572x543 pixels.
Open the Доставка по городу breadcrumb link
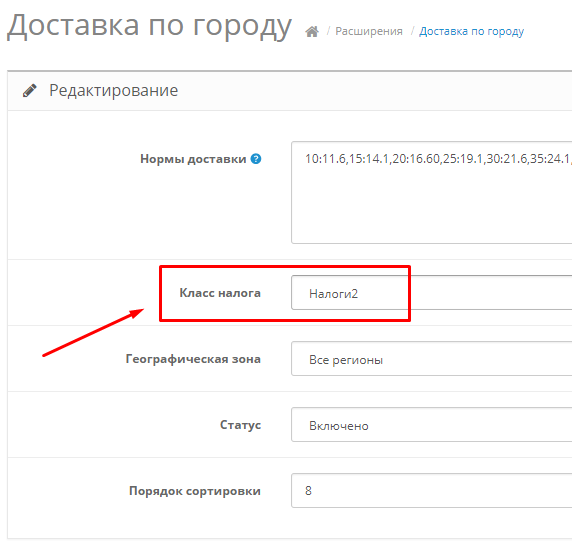point(471,31)
